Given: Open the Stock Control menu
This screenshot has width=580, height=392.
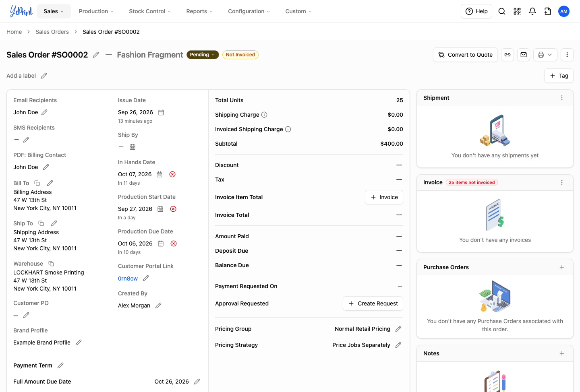Looking at the screenshot, I should click(x=150, y=11).
